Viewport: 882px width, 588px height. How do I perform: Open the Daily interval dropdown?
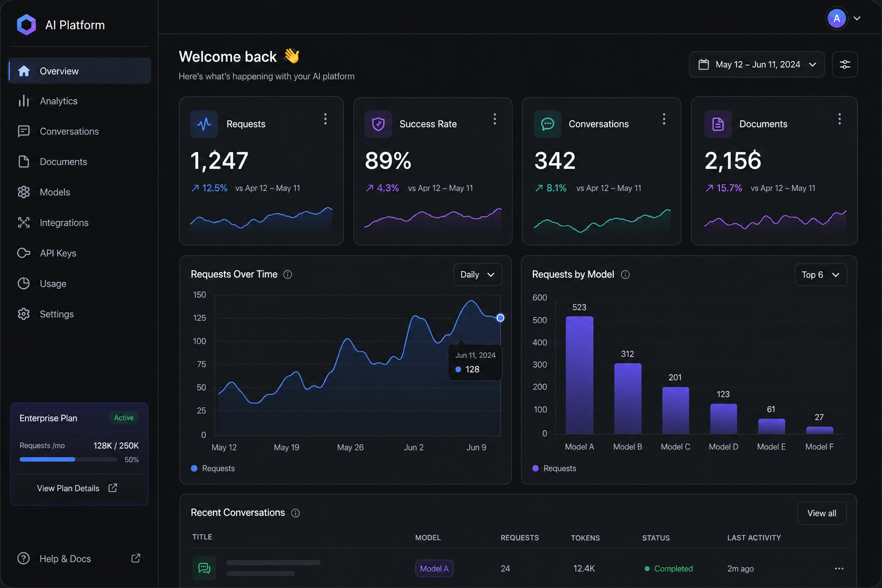coord(478,274)
